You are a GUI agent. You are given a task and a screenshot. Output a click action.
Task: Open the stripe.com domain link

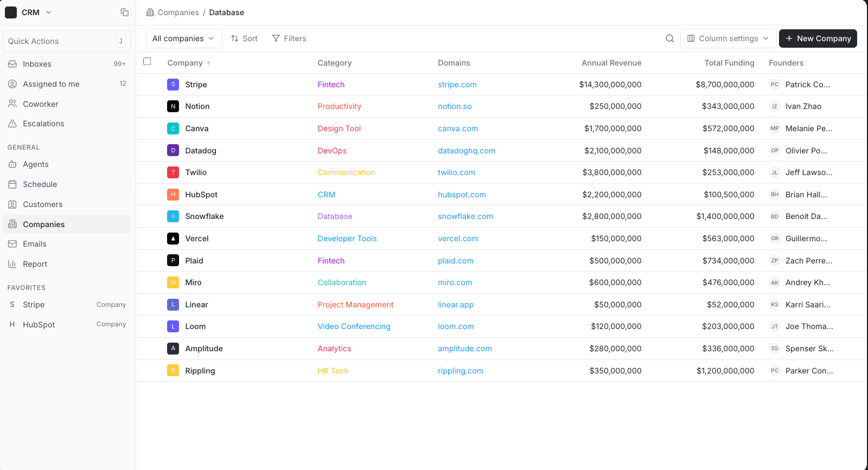click(x=457, y=85)
